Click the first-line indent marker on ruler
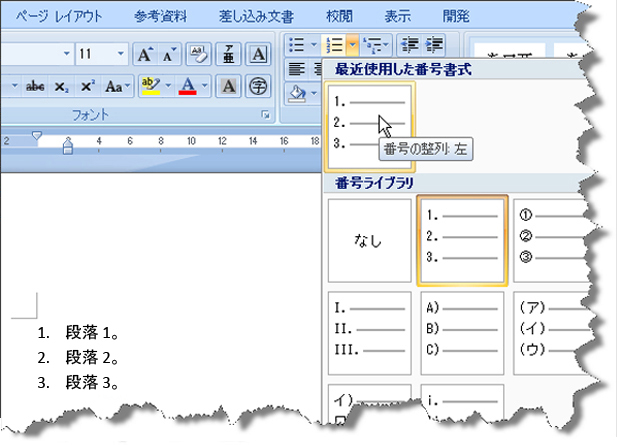Image resolution: width=617 pixels, height=445 pixels. point(37,136)
